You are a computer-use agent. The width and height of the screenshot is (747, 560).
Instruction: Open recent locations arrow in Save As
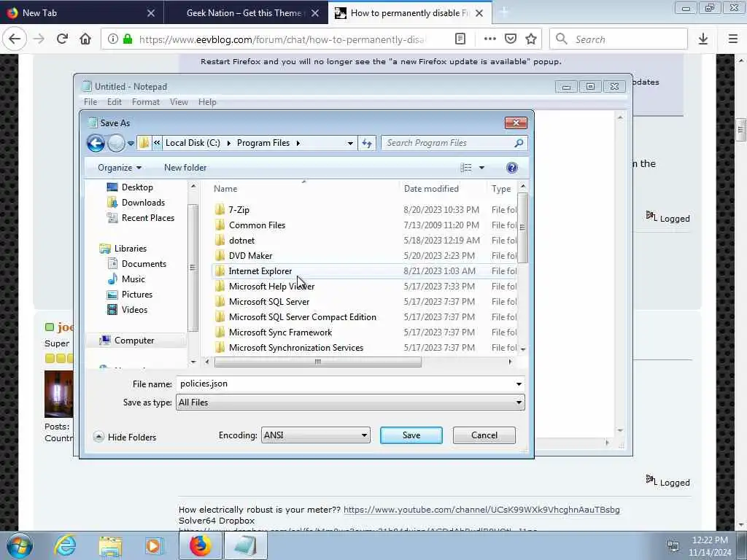point(131,143)
